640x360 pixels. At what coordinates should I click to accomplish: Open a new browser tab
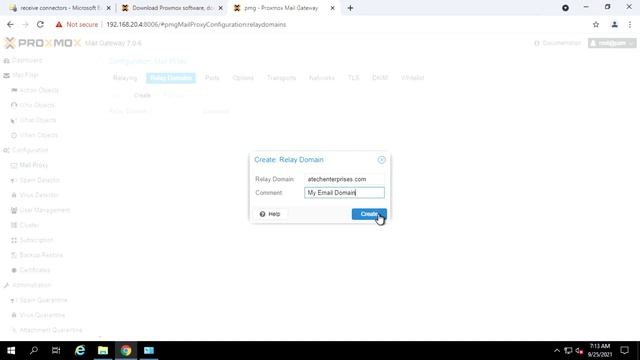350,8
